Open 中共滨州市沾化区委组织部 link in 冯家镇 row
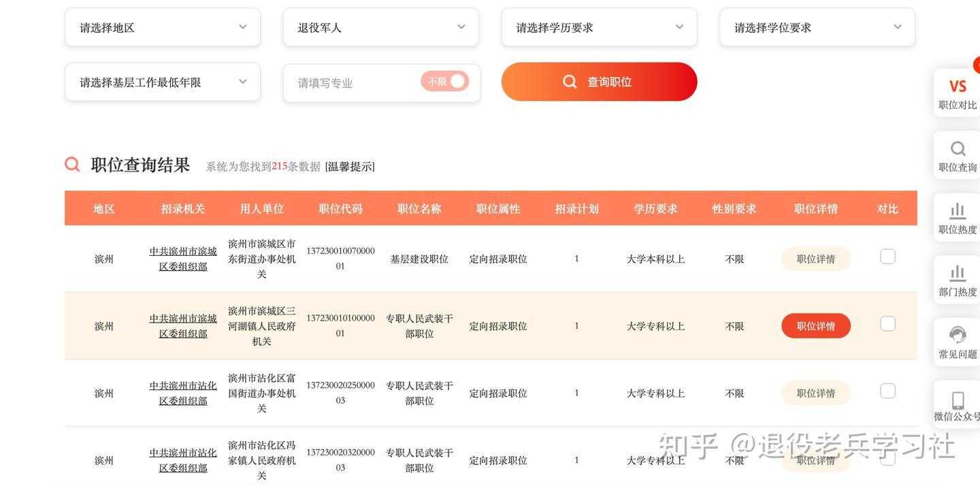 coord(183,460)
